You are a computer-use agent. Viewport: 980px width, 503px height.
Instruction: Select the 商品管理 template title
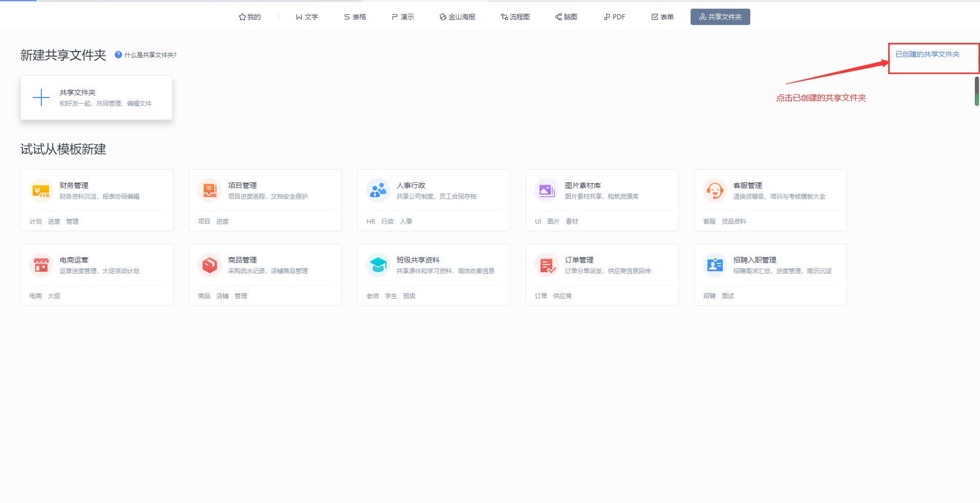[242, 260]
